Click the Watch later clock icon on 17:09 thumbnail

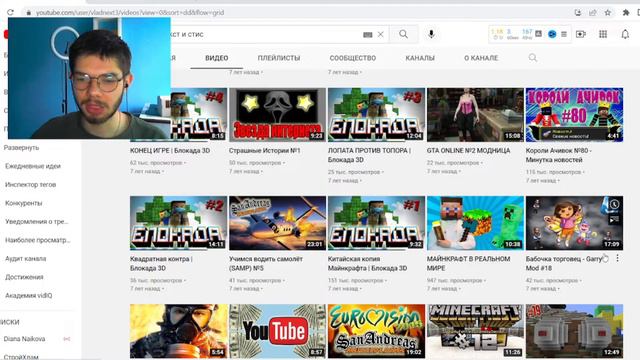click(614, 204)
